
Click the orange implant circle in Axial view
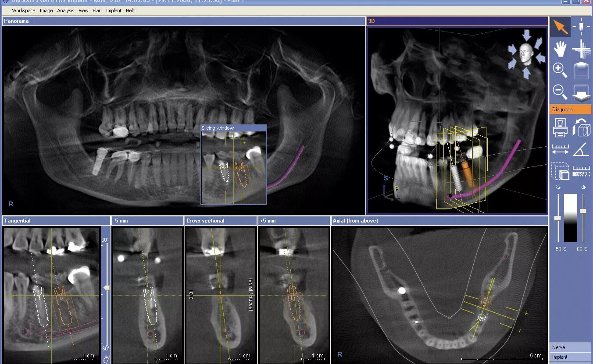(485, 302)
